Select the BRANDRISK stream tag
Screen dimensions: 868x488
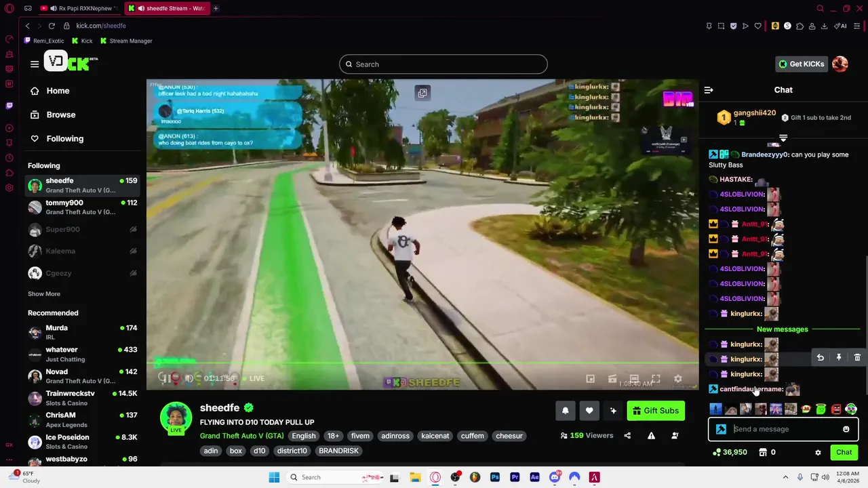[338, 451]
